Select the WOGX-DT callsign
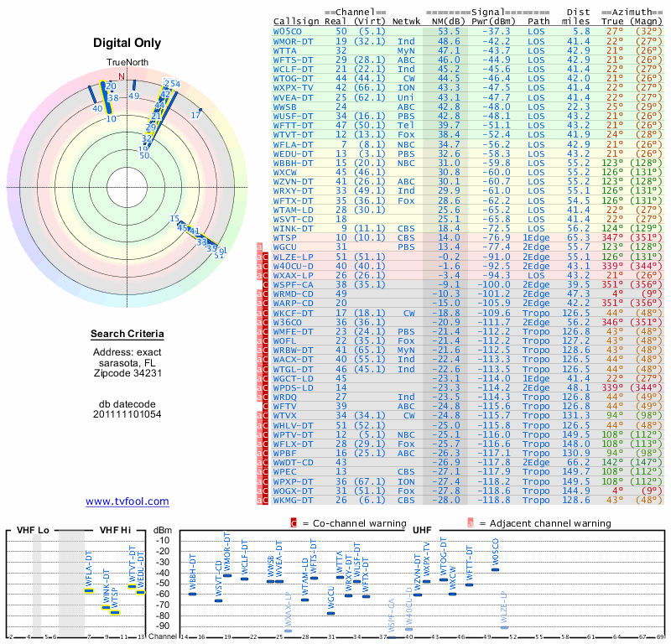The width and height of the screenshot is (671, 644). point(293,491)
